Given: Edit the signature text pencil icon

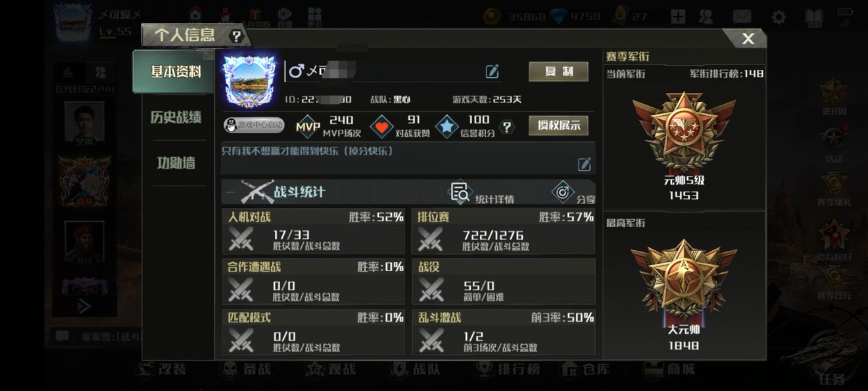Looking at the screenshot, I should click(x=584, y=165).
